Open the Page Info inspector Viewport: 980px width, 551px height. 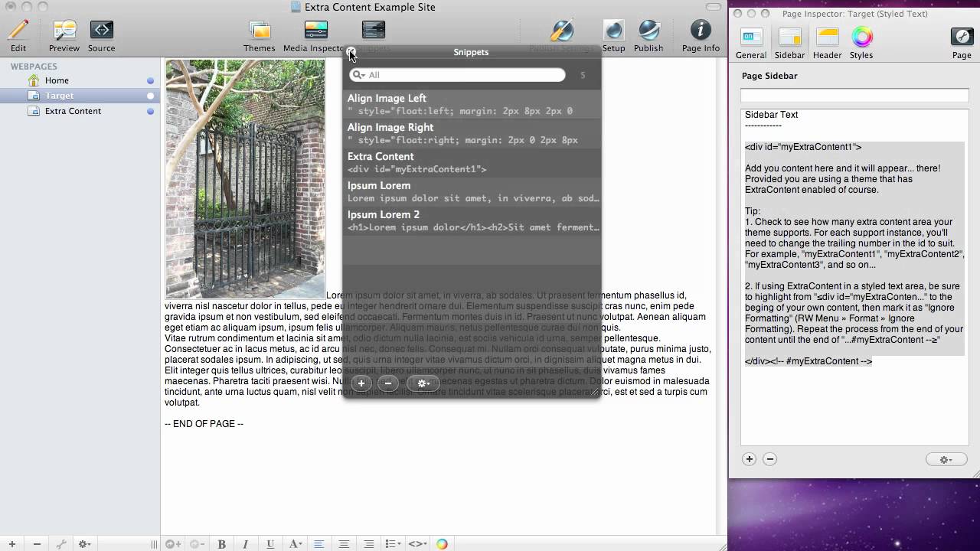tap(701, 36)
